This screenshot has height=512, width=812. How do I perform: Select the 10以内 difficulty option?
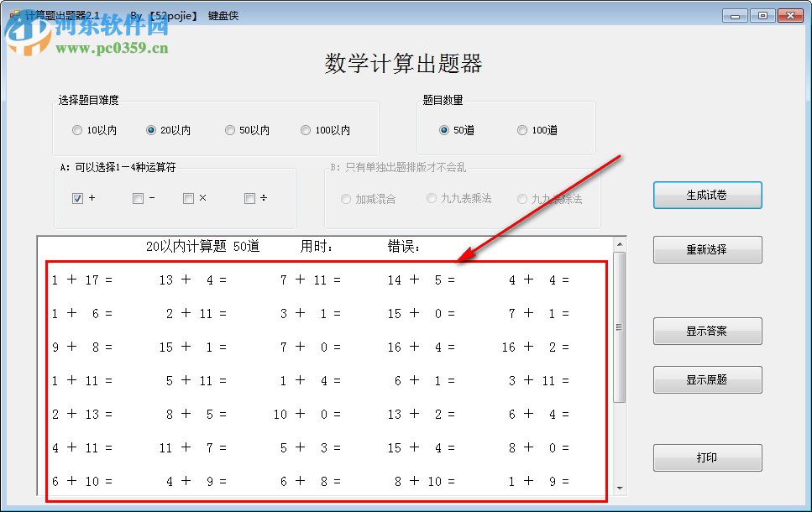[x=77, y=129]
